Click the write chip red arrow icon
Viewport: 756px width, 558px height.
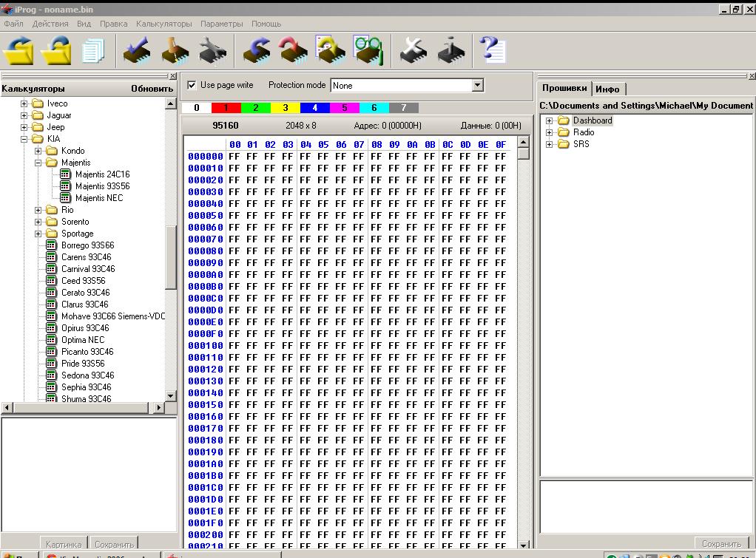[x=294, y=51]
